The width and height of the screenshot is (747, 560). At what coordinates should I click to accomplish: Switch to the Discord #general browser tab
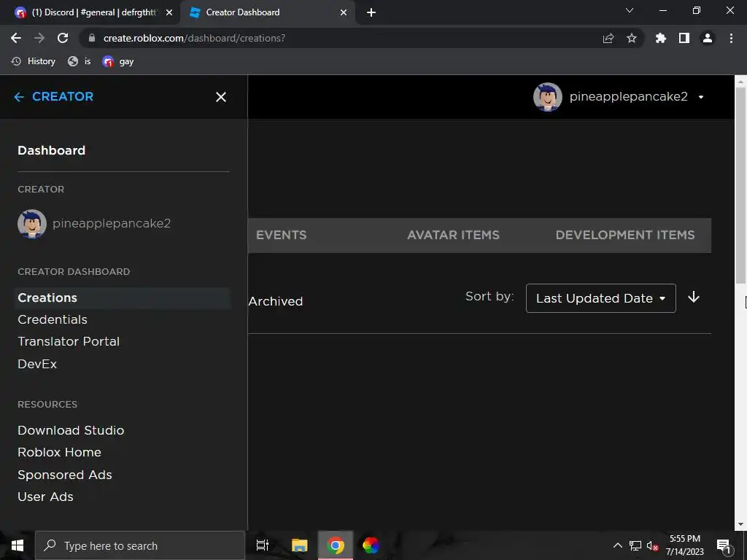94,12
